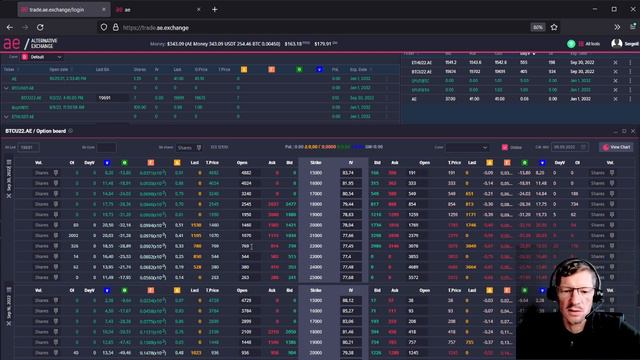Click the IV Last input showing 19691
640x360 pixels.
tap(28, 147)
